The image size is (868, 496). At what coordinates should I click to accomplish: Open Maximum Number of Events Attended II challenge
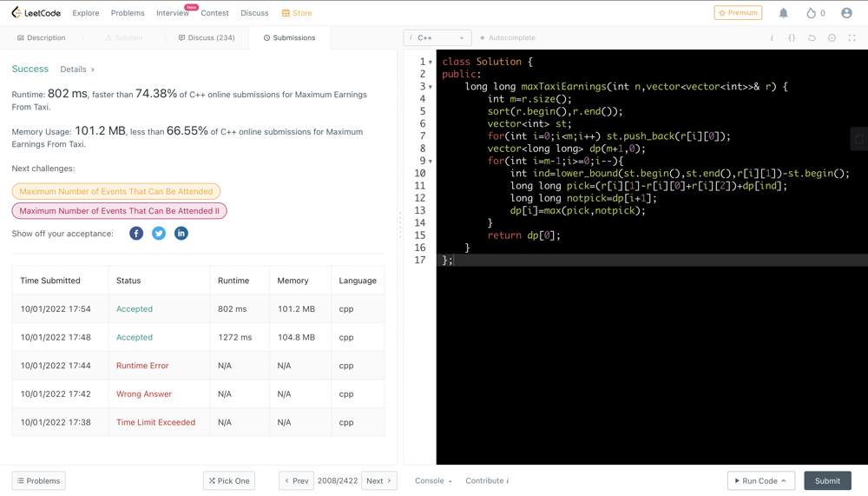[120, 210]
